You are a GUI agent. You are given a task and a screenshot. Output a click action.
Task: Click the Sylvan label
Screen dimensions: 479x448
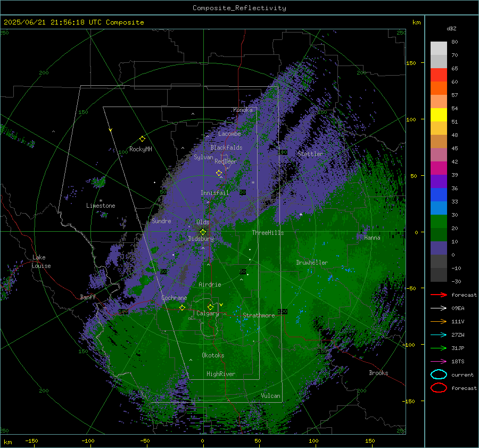(x=203, y=157)
